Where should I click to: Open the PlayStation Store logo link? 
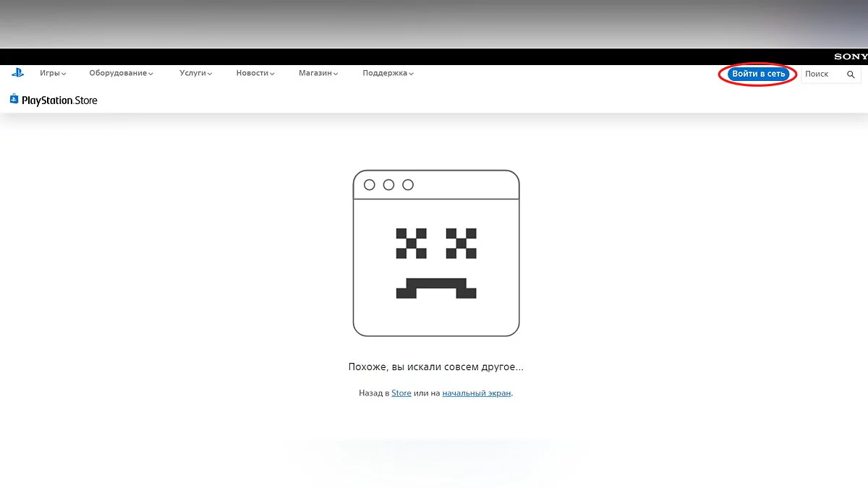click(54, 100)
